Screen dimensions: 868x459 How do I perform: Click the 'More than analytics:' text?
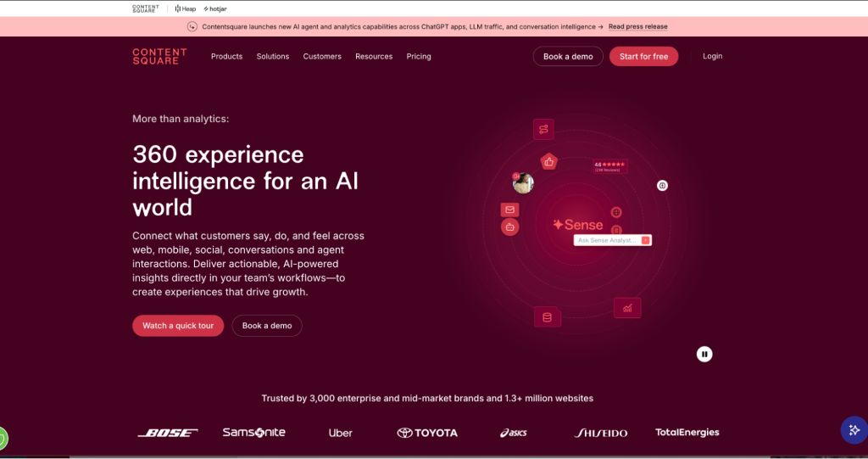point(181,119)
